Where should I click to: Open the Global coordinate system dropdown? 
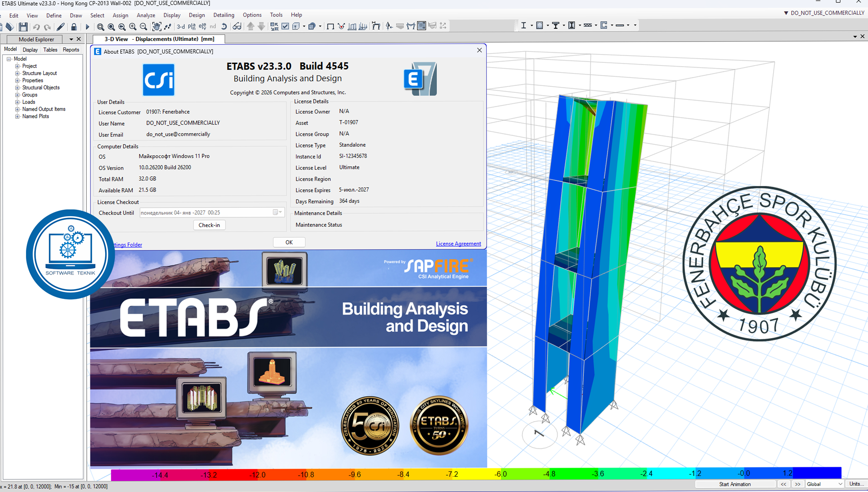(x=840, y=484)
